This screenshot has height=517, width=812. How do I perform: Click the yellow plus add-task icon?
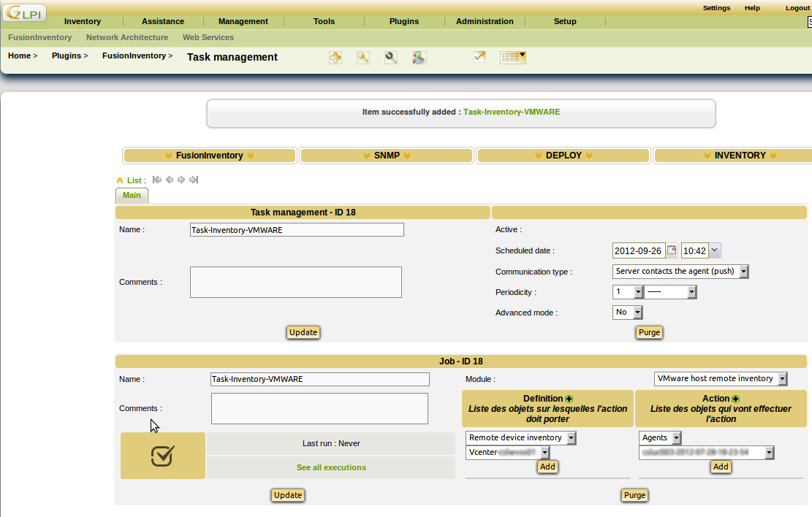[x=335, y=58]
